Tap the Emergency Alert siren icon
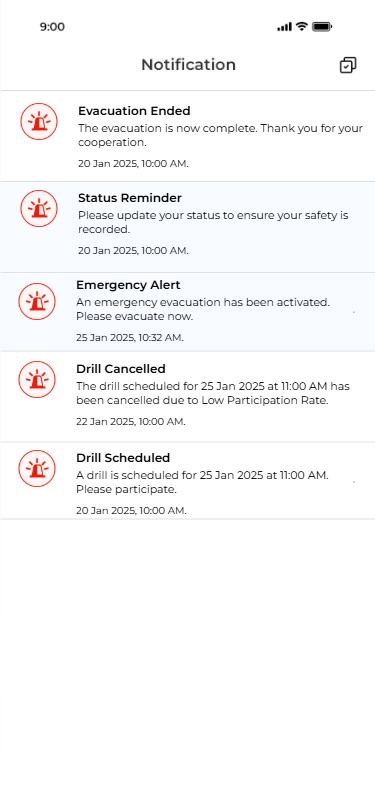Image resolution: width=375 pixels, height=806 pixels. [x=37, y=302]
